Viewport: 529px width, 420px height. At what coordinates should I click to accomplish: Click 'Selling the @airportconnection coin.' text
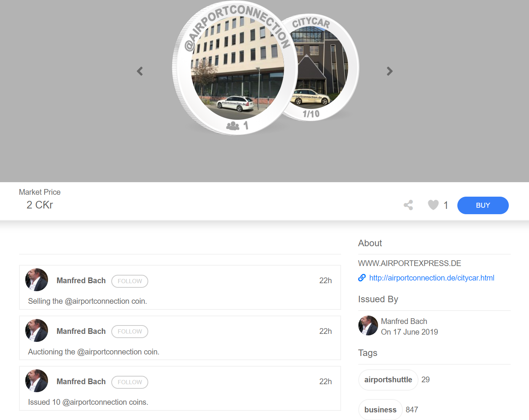(x=88, y=301)
